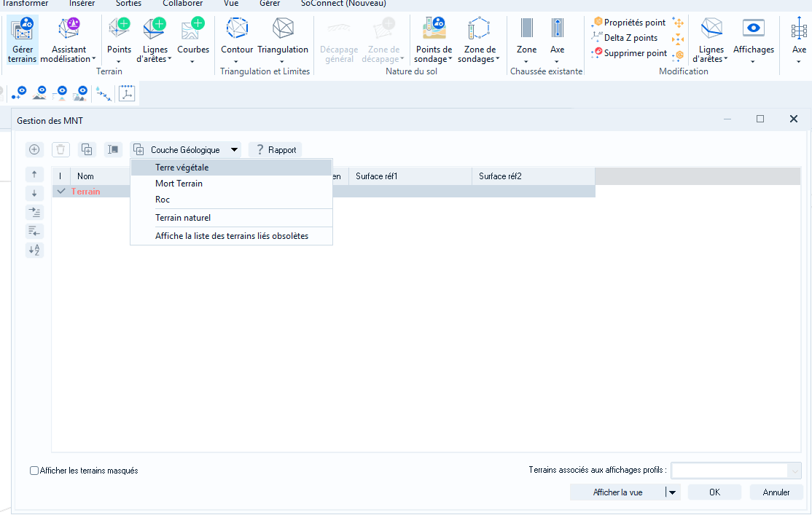Click the duplicate terrain icon
812x515 pixels.
87,149
